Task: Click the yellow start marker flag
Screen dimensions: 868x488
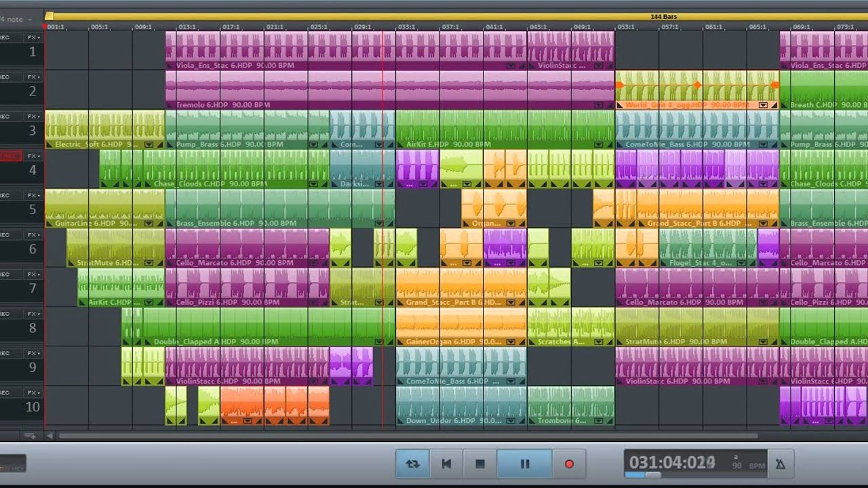Action: pyautogui.click(x=49, y=16)
